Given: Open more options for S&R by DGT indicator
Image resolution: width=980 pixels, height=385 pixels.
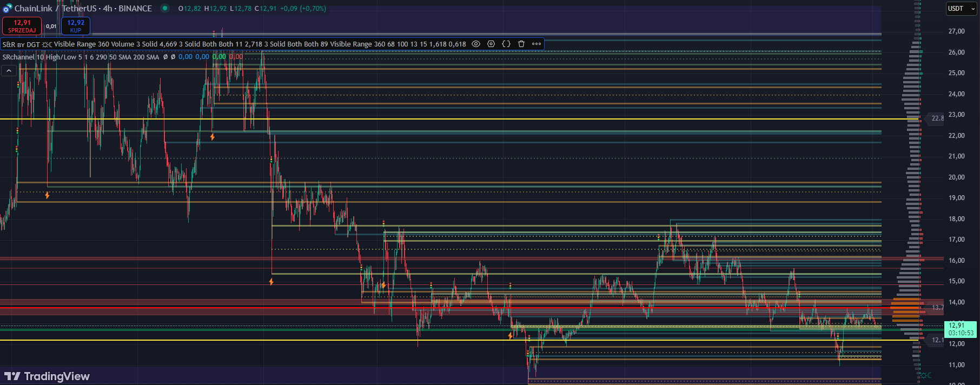Looking at the screenshot, I should point(537,44).
